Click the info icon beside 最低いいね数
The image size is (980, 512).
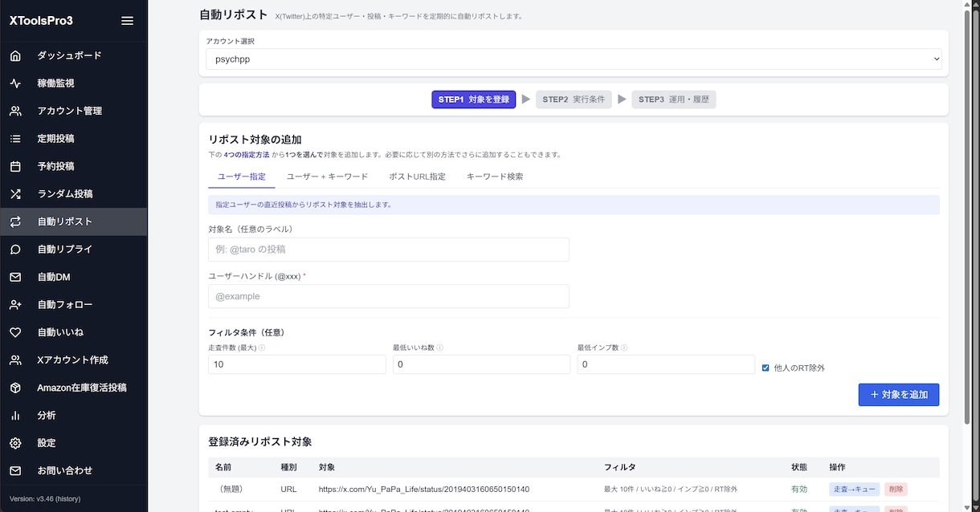point(439,347)
